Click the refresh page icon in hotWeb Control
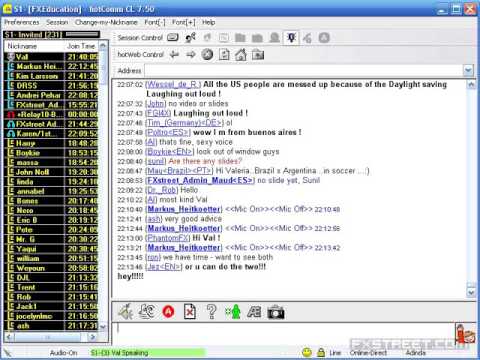 tap(224, 54)
